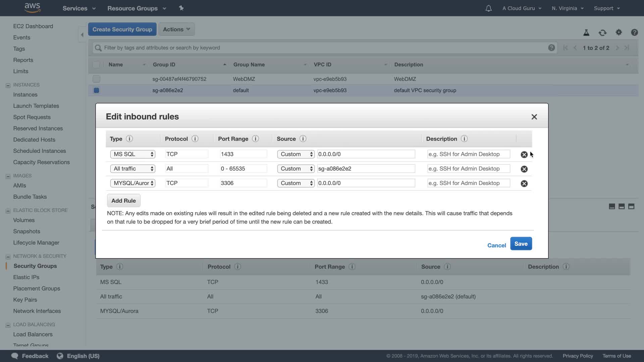Image resolution: width=644 pixels, height=362 pixels.
Task: Expand the Actions dropdown button
Action: point(176,29)
